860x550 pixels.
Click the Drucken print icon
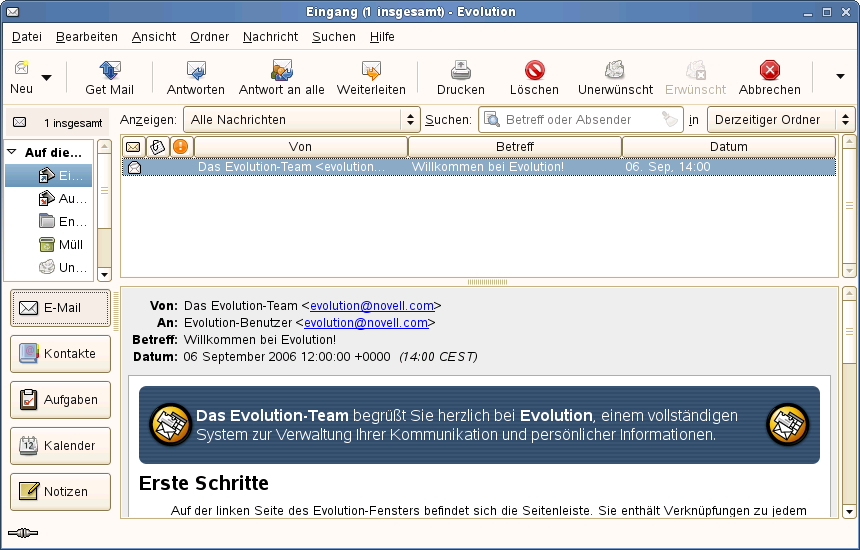(x=461, y=70)
